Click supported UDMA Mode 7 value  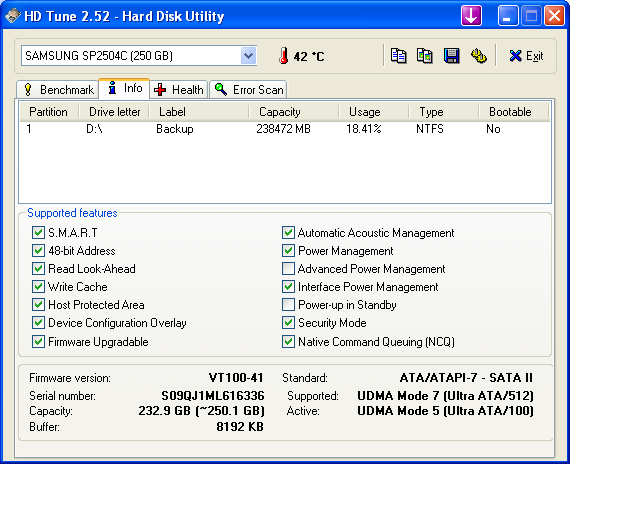(x=445, y=396)
